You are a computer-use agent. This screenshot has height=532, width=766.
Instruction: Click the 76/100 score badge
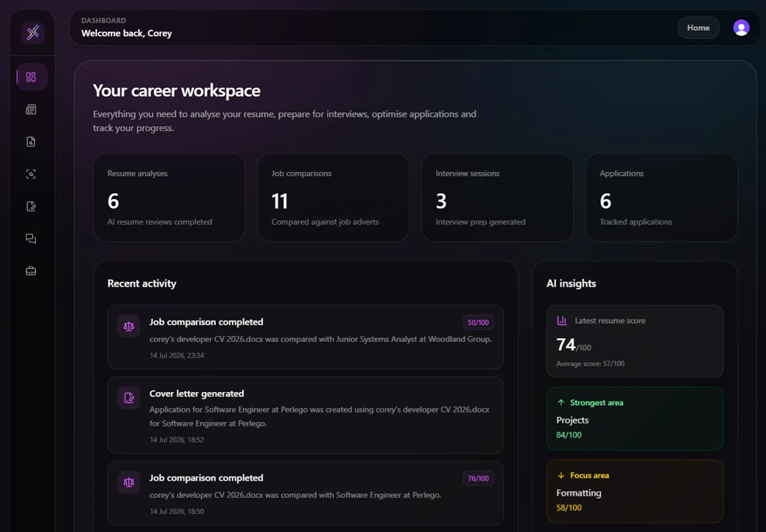[478, 478]
